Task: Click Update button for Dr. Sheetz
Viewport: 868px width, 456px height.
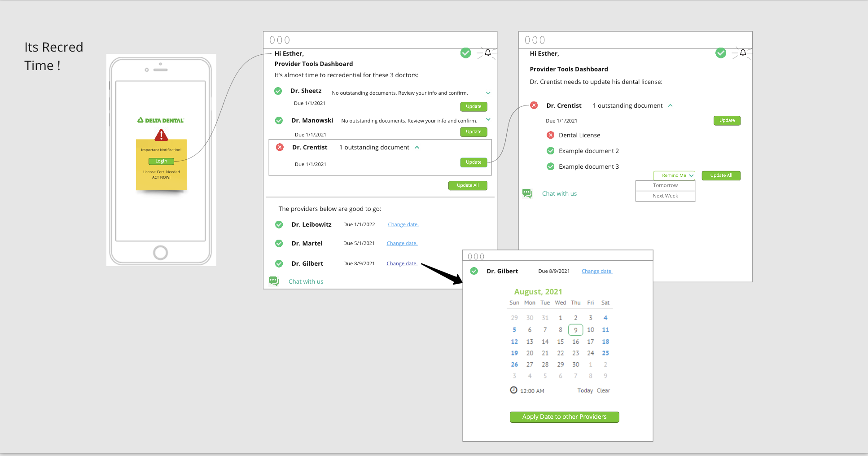Action: pyautogui.click(x=473, y=106)
